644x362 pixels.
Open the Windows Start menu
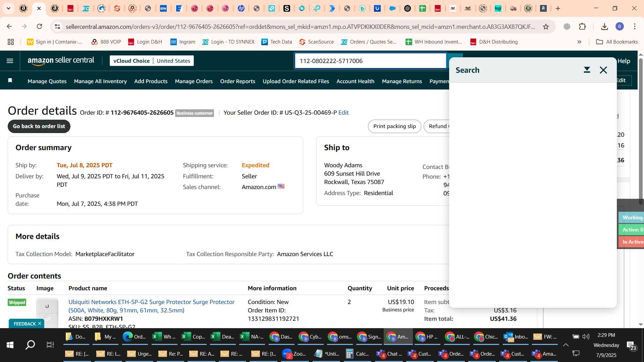[x=10, y=345]
